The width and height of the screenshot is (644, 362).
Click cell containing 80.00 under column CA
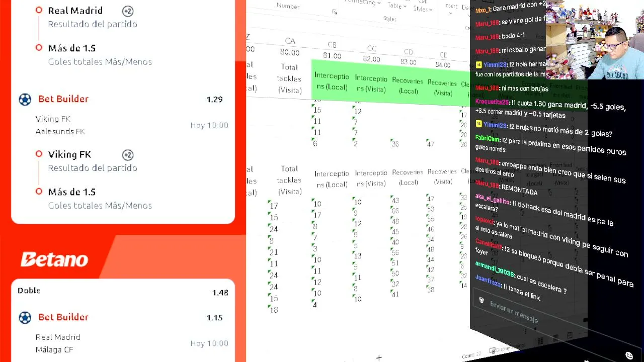click(x=290, y=52)
